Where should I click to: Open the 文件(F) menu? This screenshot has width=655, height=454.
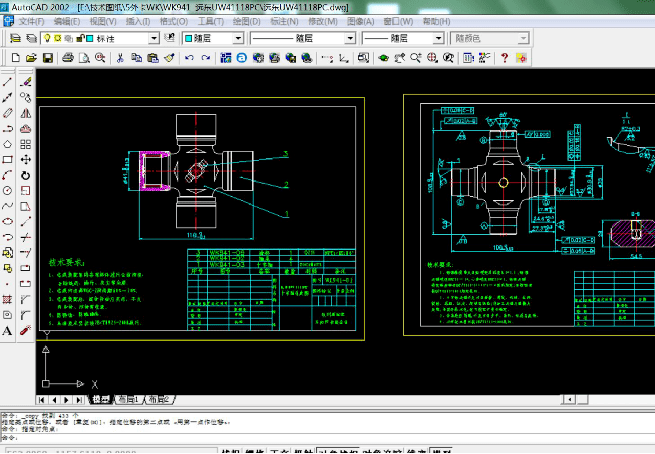point(32,20)
